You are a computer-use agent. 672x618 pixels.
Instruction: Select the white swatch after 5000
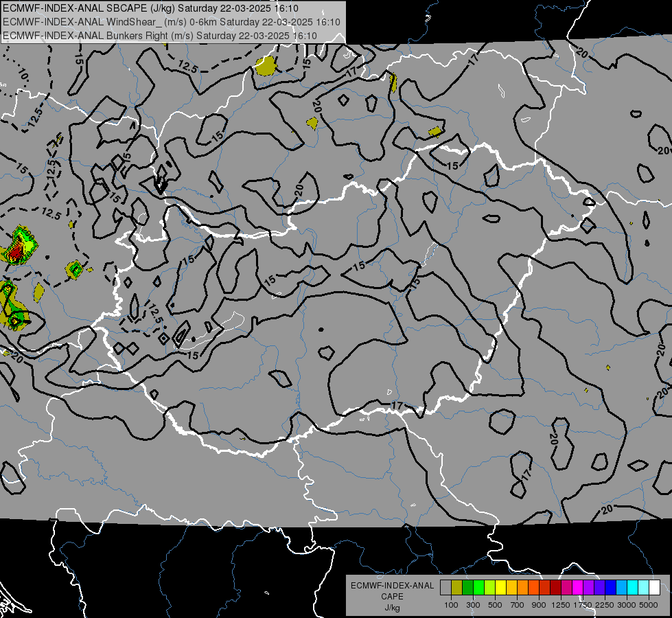[x=655, y=587]
